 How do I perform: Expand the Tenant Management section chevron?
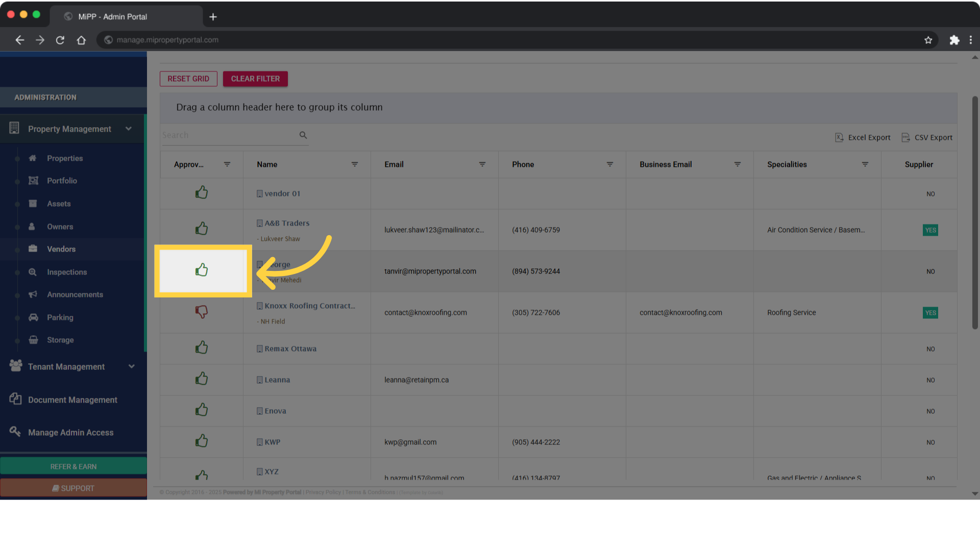click(132, 366)
